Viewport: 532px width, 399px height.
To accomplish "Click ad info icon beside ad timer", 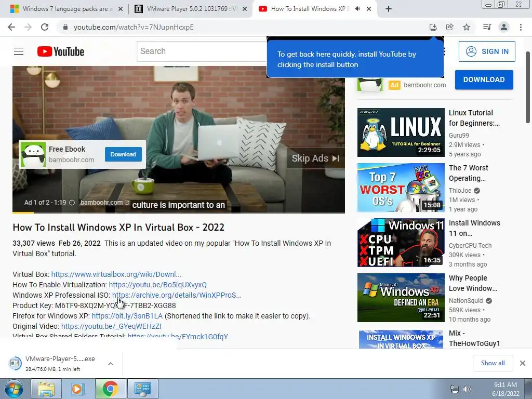I will (x=72, y=203).
